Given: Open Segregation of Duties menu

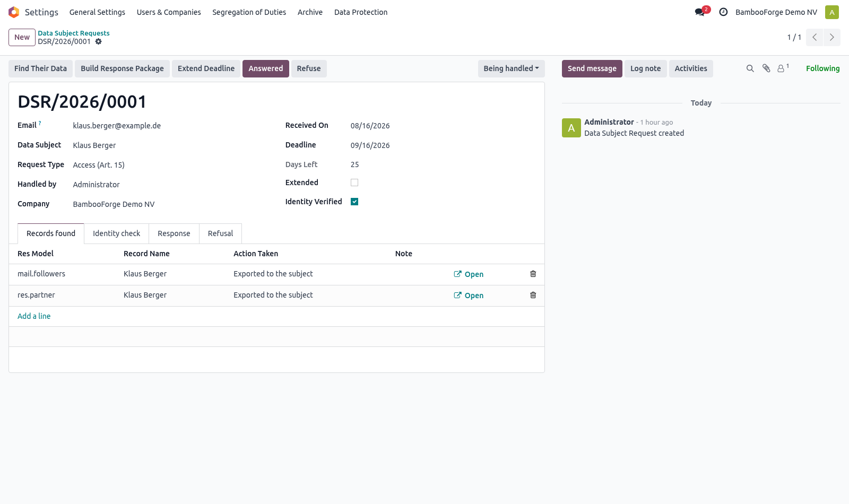Looking at the screenshot, I should click(249, 12).
